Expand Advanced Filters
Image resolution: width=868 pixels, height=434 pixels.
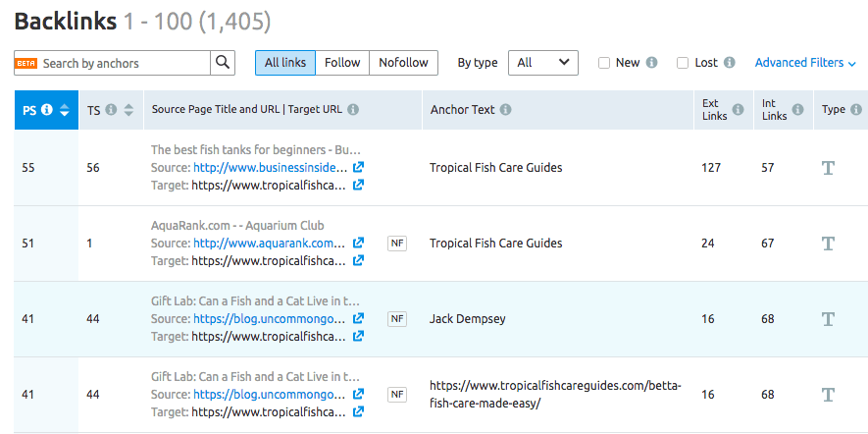click(x=805, y=63)
